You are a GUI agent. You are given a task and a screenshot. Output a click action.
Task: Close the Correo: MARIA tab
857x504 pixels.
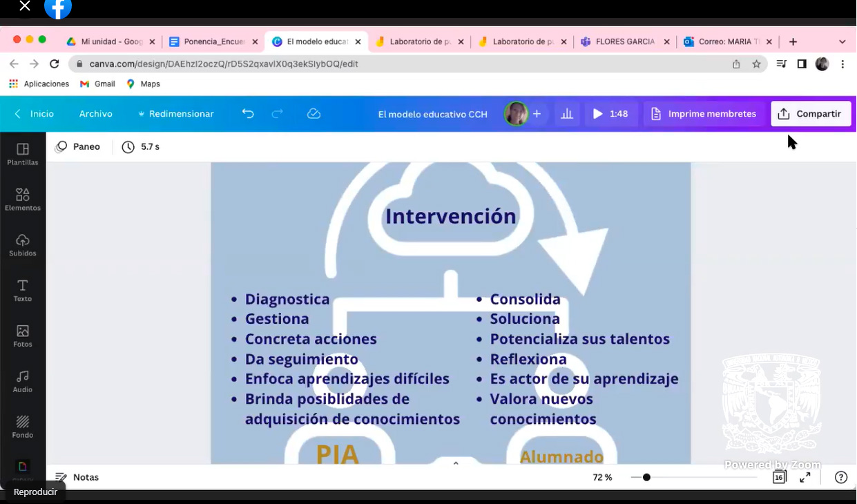pyautogui.click(x=769, y=41)
